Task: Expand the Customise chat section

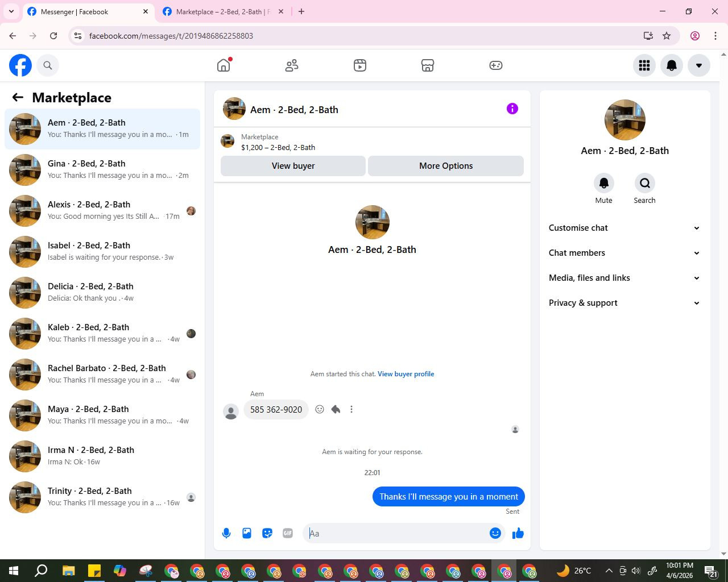Action: (x=624, y=228)
